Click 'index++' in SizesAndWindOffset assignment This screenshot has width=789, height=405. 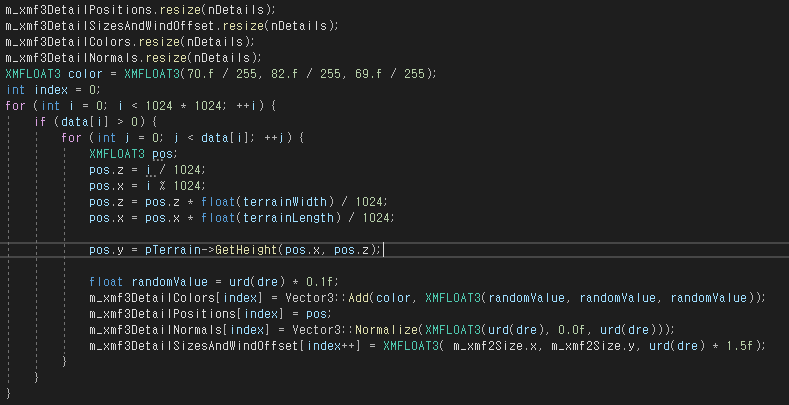(331, 347)
